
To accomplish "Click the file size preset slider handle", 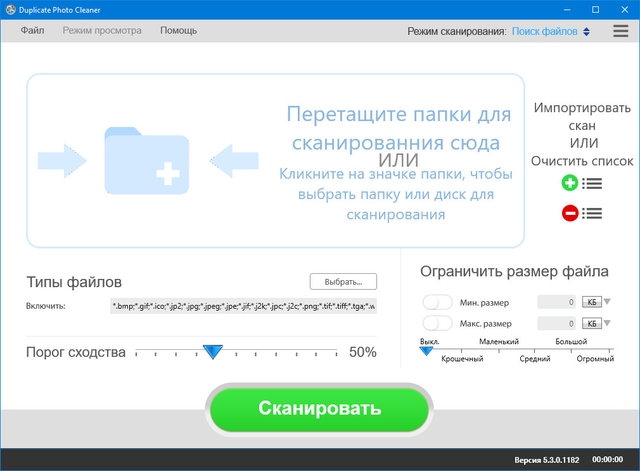I will pyautogui.click(x=426, y=351).
